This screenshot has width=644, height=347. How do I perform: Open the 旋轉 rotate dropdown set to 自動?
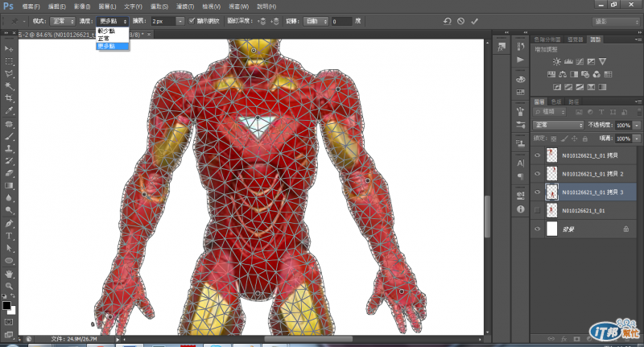tap(316, 21)
